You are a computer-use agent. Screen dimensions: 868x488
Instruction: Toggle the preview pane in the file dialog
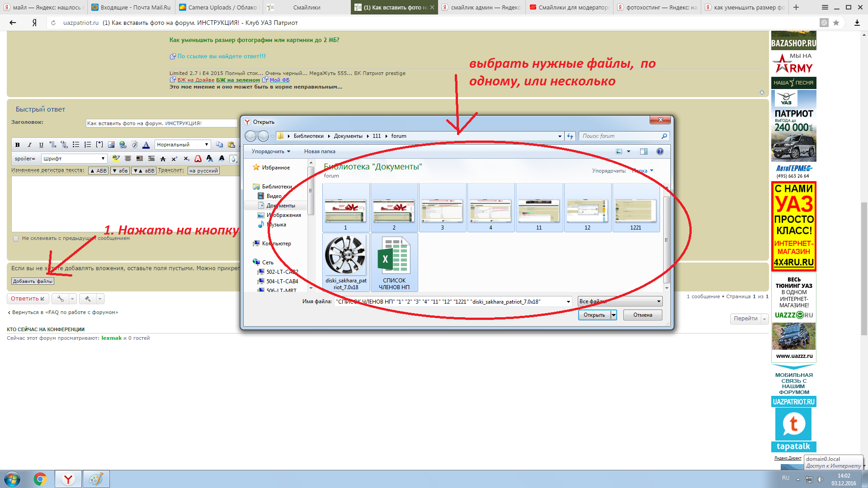point(643,151)
